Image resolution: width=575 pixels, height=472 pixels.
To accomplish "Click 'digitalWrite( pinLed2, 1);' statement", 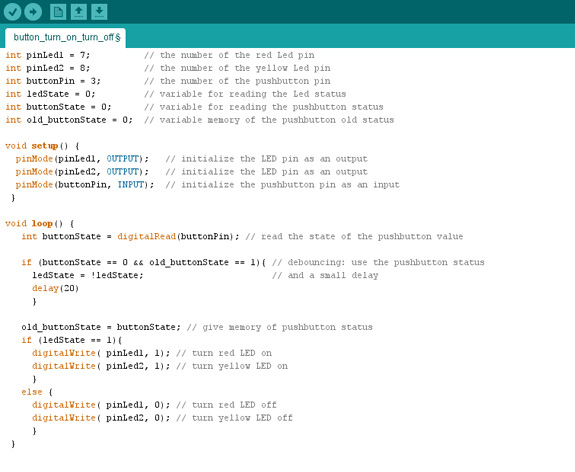I will click(x=101, y=366).
